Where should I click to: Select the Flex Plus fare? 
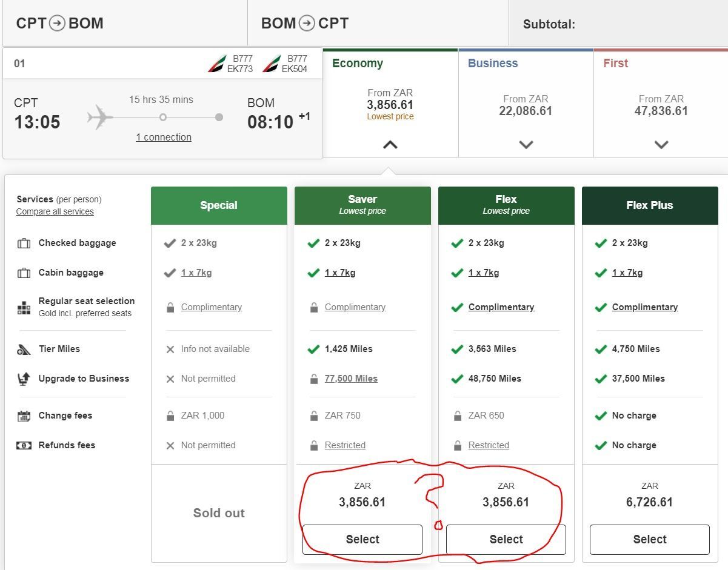pyautogui.click(x=649, y=539)
